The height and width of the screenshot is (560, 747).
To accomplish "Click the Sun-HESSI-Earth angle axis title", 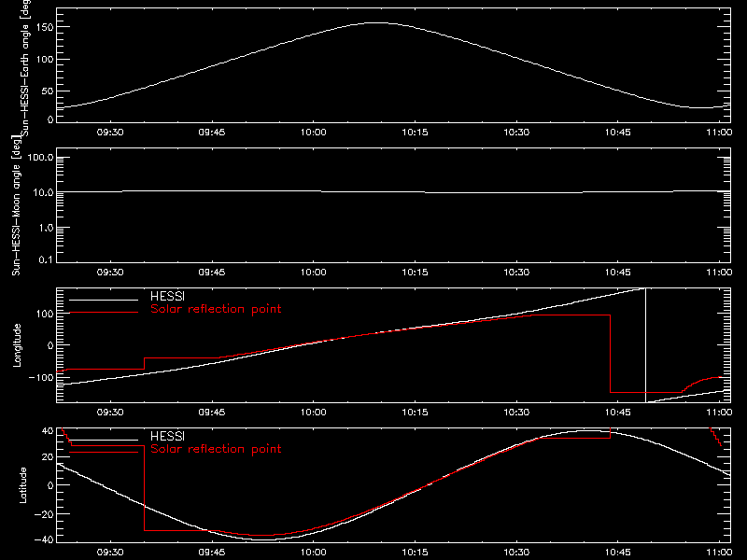I will (26, 67).
